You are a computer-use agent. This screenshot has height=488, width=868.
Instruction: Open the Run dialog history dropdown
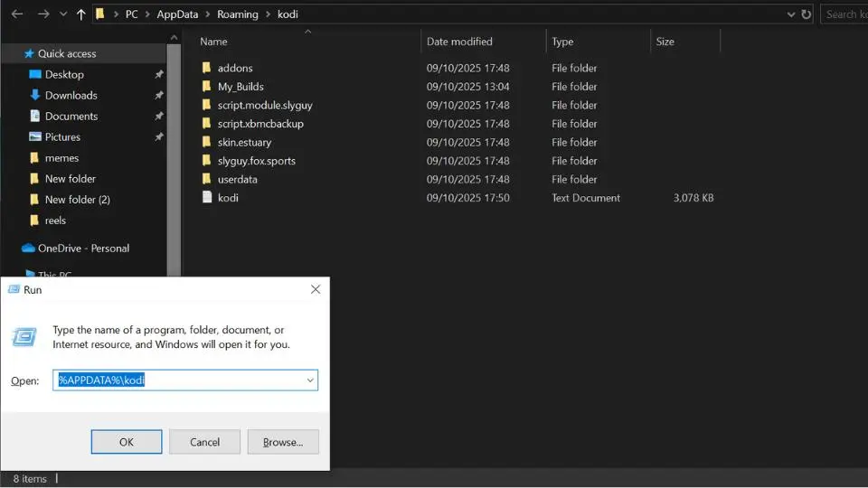pyautogui.click(x=310, y=380)
